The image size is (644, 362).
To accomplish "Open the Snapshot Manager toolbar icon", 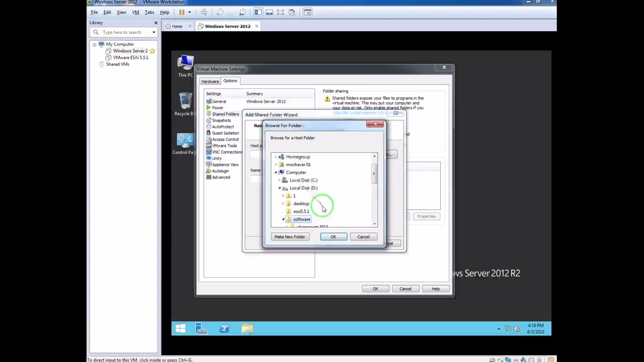I will click(243, 12).
